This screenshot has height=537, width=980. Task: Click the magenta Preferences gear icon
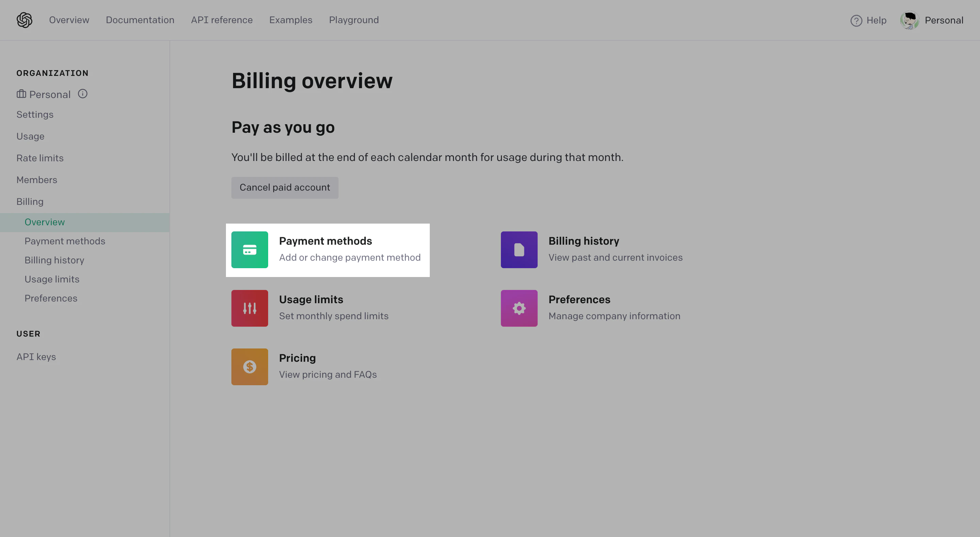tap(519, 308)
